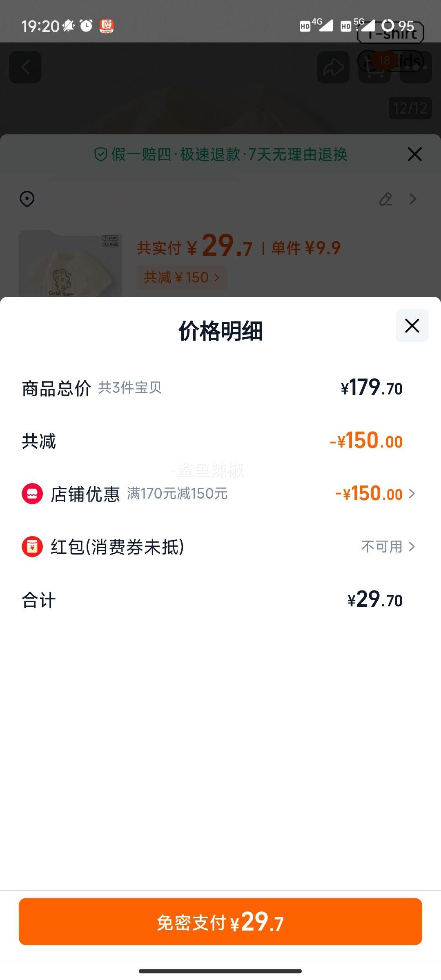Tap the 商品总价 ¥179.70 row
This screenshot has width=441, height=980.
[220, 388]
